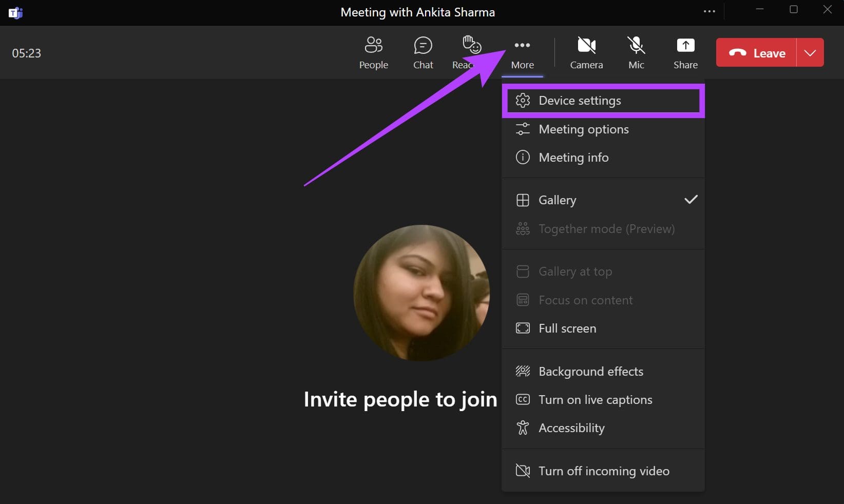Image resolution: width=844 pixels, height=504 pixels.
Task: Click the Gallery grid icon
Action: (523, 200)
